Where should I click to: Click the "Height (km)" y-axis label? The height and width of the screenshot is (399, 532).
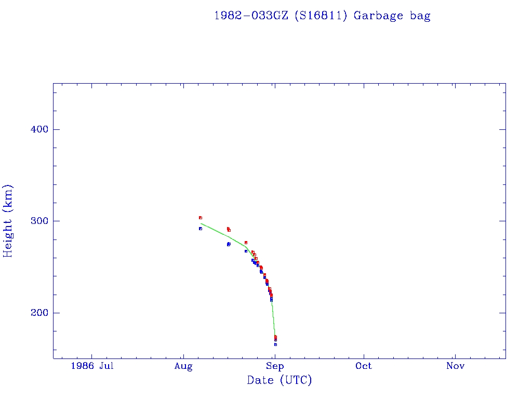[x=8, y=220]
